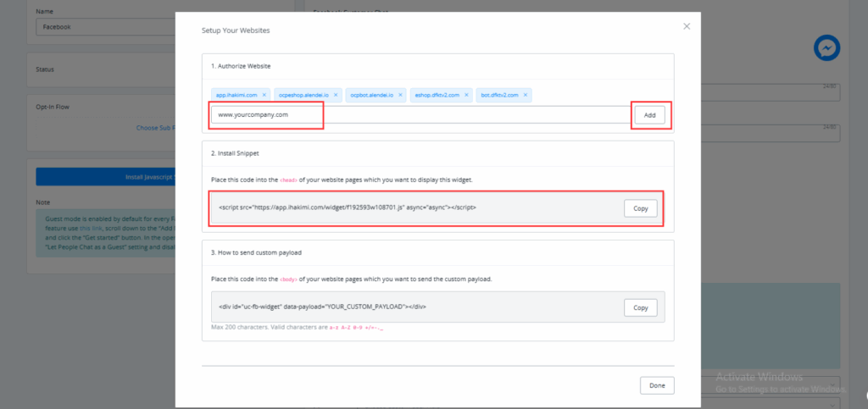The image size is (868, 409).
Task: Select the custom payload div code text
Action: [322, 307]
